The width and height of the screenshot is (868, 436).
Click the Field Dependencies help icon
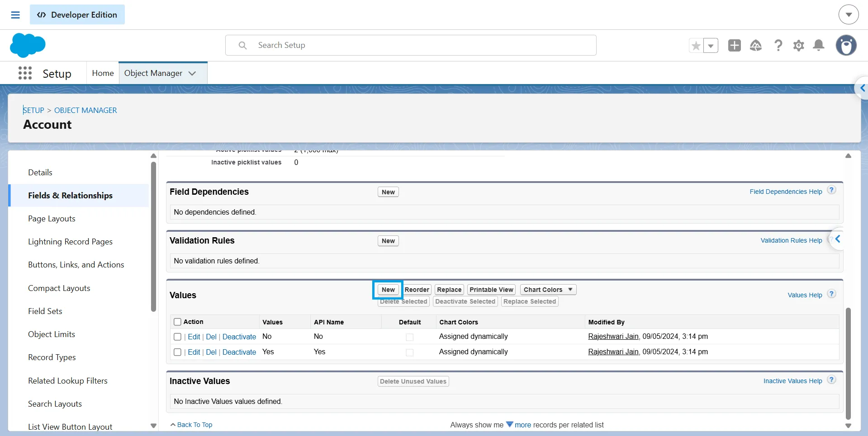click(x=831, y=190)
